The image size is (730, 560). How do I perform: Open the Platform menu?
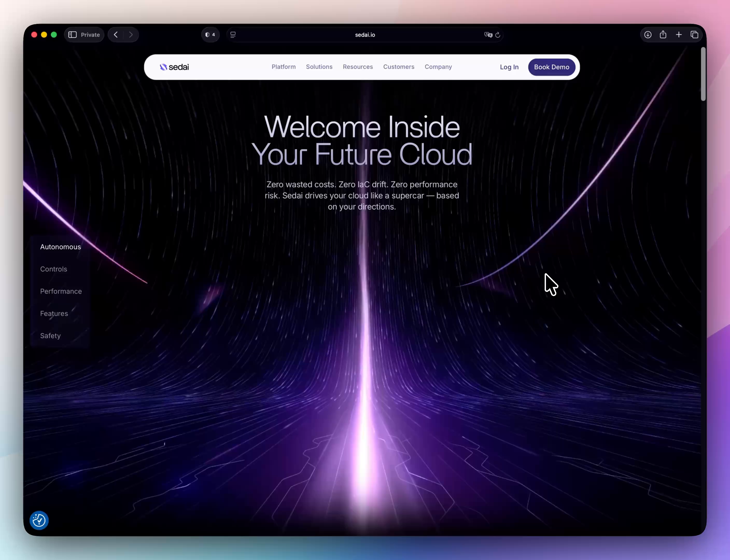coord(283,67)
